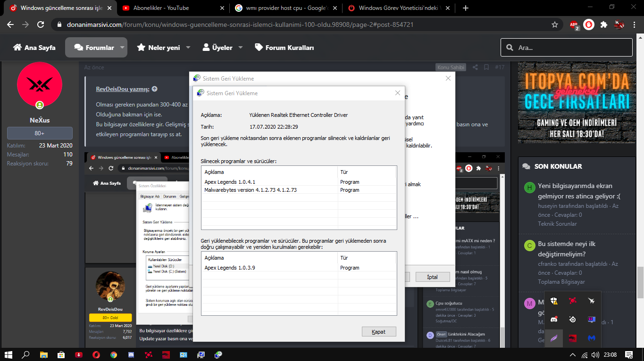Select the 'Apex Legends 1.0.3.9' row
Image resolution: width=644 pixels, height=361 pixels.
(x=298, y=268)
